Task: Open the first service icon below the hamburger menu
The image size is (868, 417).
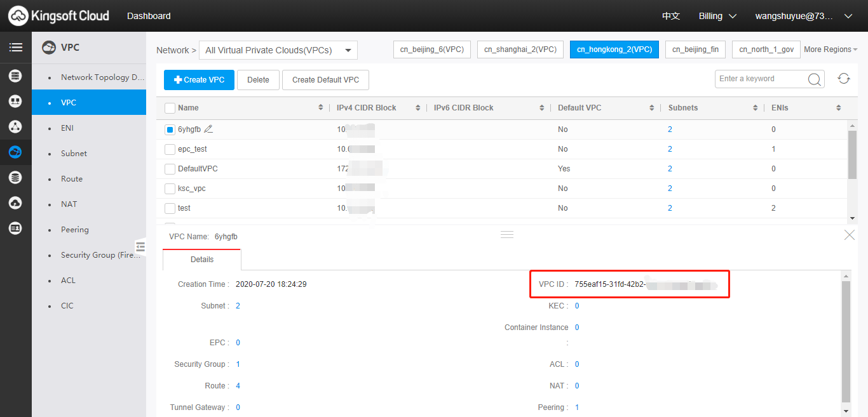Action: pos(16,76)
